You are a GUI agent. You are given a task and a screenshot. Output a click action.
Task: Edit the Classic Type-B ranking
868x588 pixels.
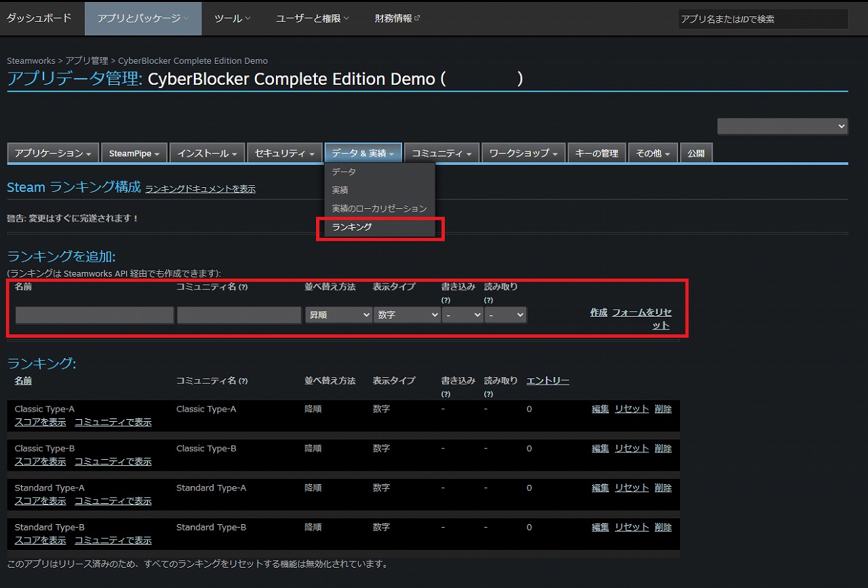click(600, 448)
